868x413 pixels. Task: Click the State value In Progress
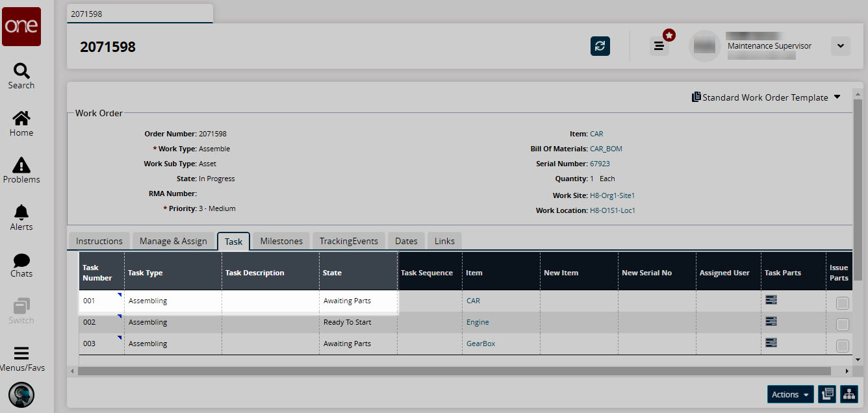click(x=217, y=179)
